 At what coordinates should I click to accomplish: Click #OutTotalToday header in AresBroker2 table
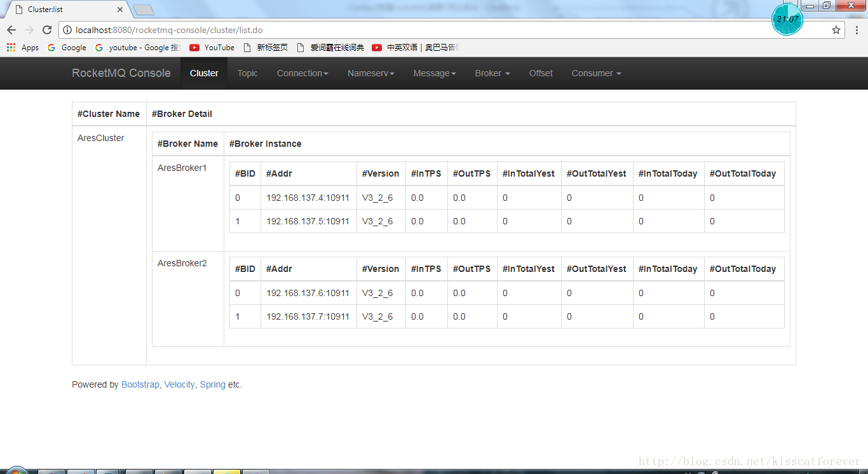point(743,269)
